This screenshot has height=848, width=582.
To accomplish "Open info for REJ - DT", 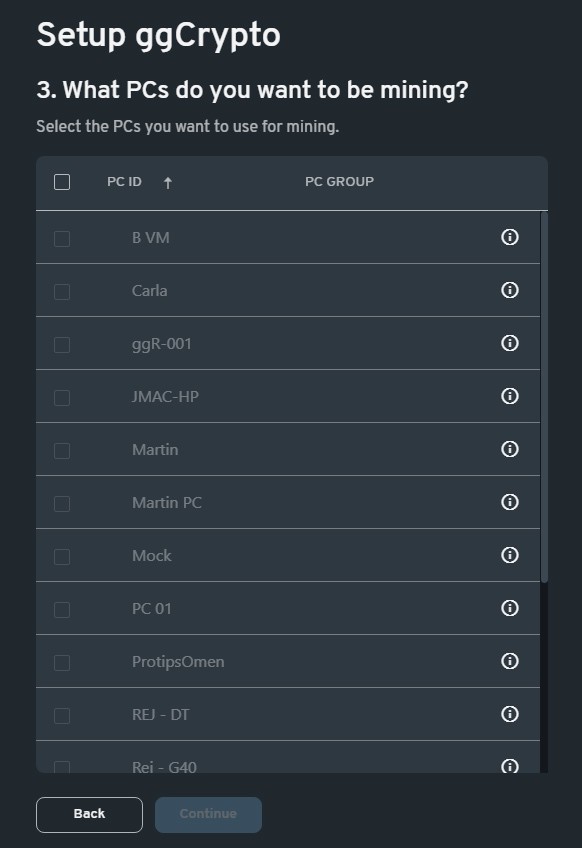I will 509,714.
